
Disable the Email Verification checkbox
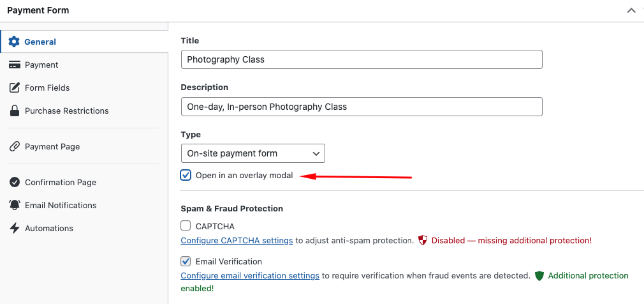click(x=186, y=261)
